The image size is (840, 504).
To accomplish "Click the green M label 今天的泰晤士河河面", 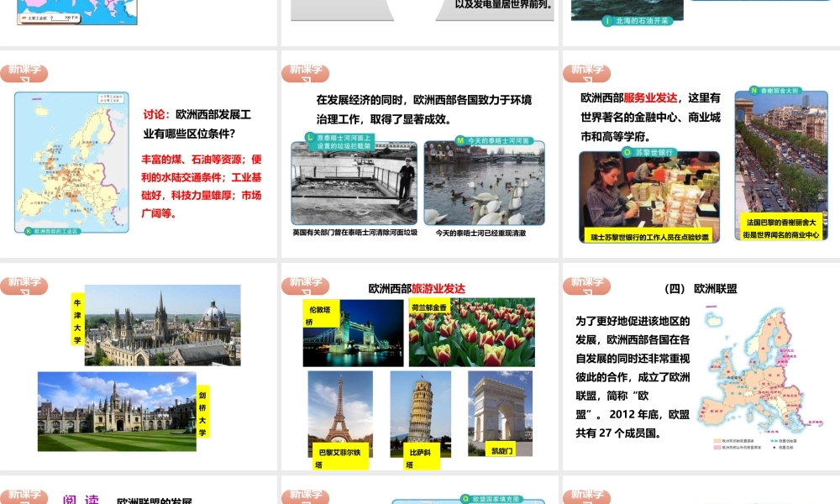I will point(493,140).
